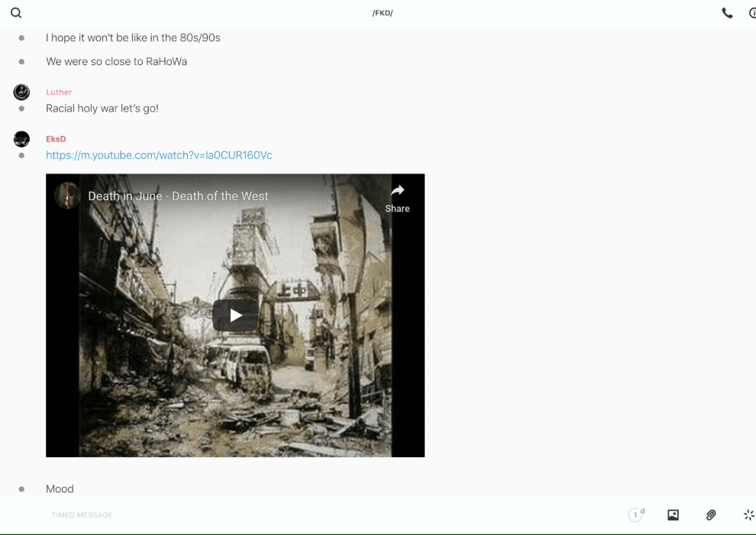Click the channel avatar in video header
This screenshot has height=535, width=756.
click(67, 196)
